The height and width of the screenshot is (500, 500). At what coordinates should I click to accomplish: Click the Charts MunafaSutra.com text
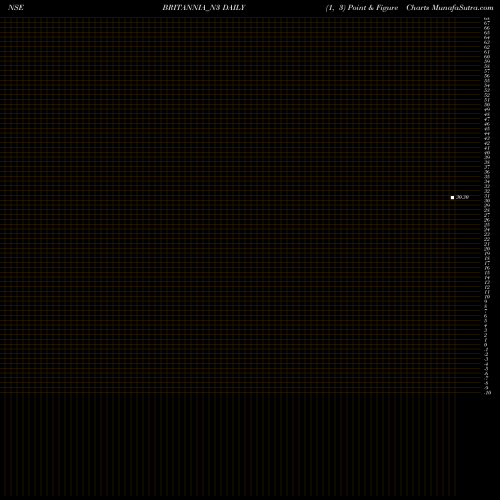pos(450,8)
